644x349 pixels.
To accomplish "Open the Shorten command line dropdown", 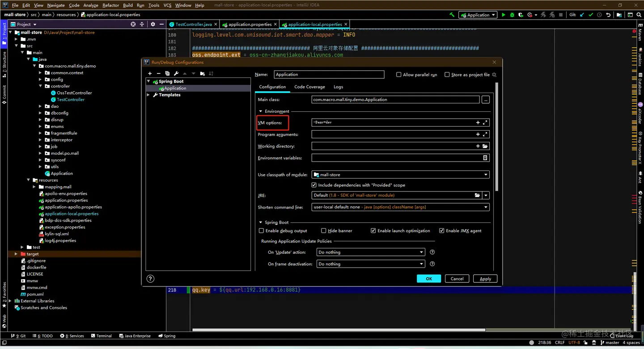I will pyautogui.click(x=400, y=207).
